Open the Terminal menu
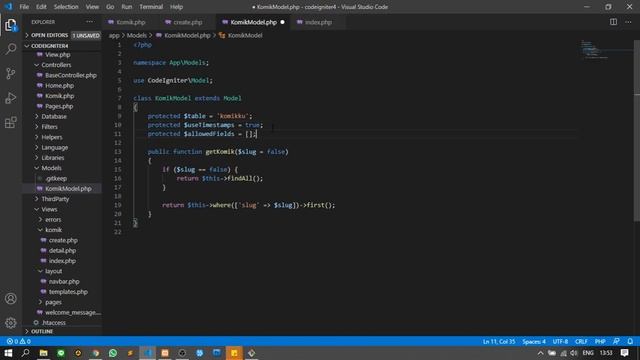 pos(151,7)
